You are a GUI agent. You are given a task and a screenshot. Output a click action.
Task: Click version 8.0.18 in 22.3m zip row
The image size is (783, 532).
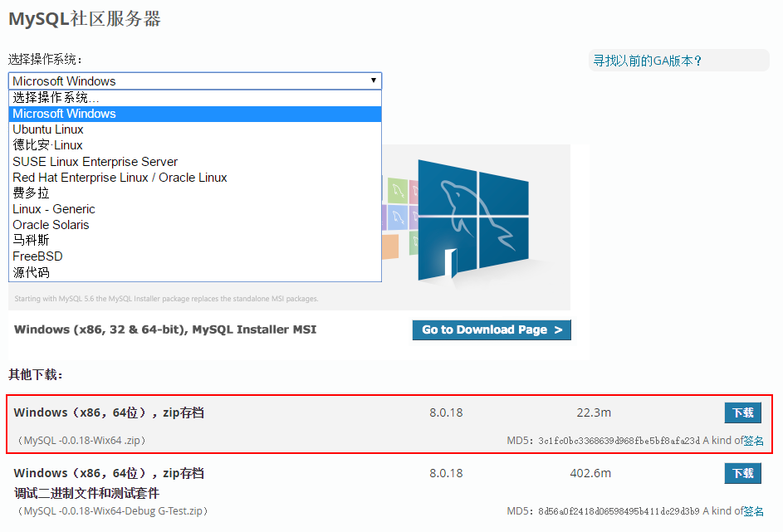(446, 412)
